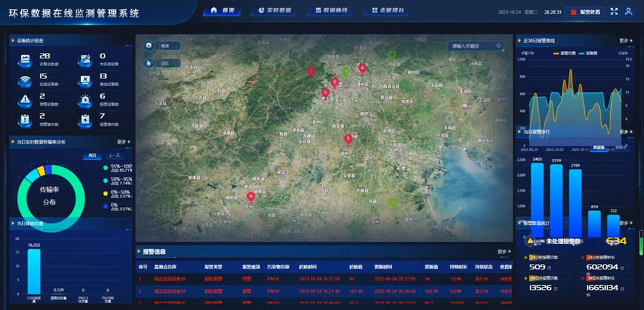Go to the 去管理台 console
This screenshot has width=644, height=310.
coord(388,11)
